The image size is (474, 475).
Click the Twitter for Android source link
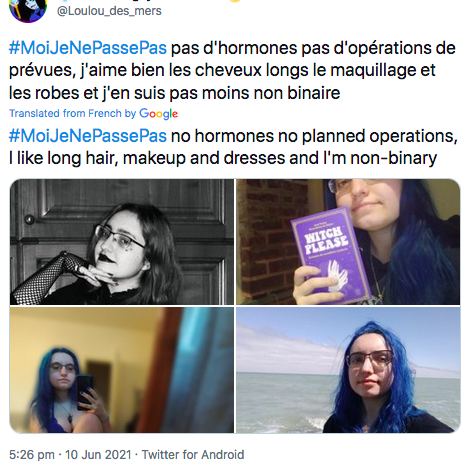tap(193, 455)
